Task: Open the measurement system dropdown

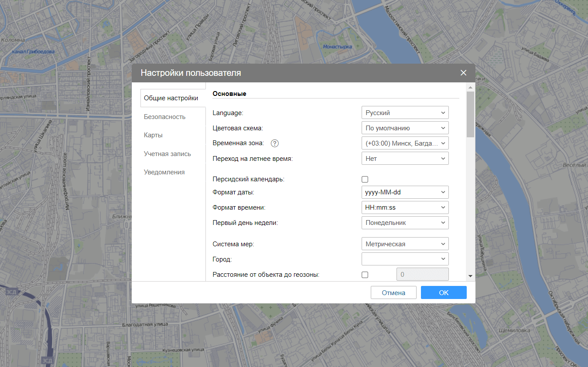Action: 405,244
